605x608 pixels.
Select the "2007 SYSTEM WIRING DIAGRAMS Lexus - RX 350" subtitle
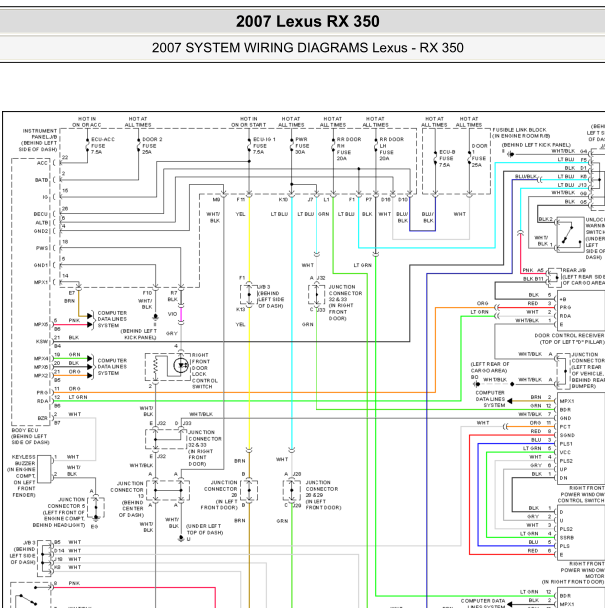[x=308, y=48]
